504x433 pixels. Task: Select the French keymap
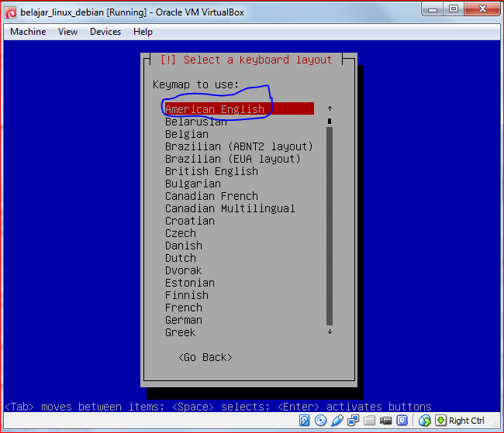(184, 308)
